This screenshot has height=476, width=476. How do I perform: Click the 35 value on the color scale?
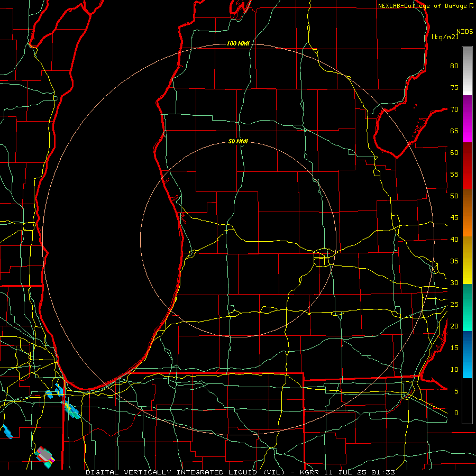(x=454, y=261)
